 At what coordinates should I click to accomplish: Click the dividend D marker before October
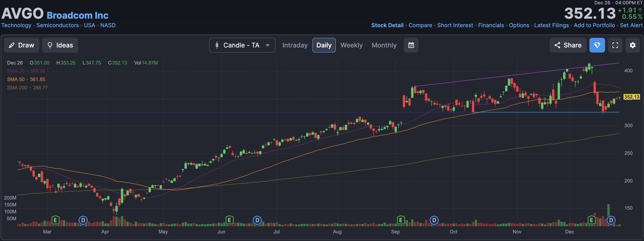tap(434, 220)
